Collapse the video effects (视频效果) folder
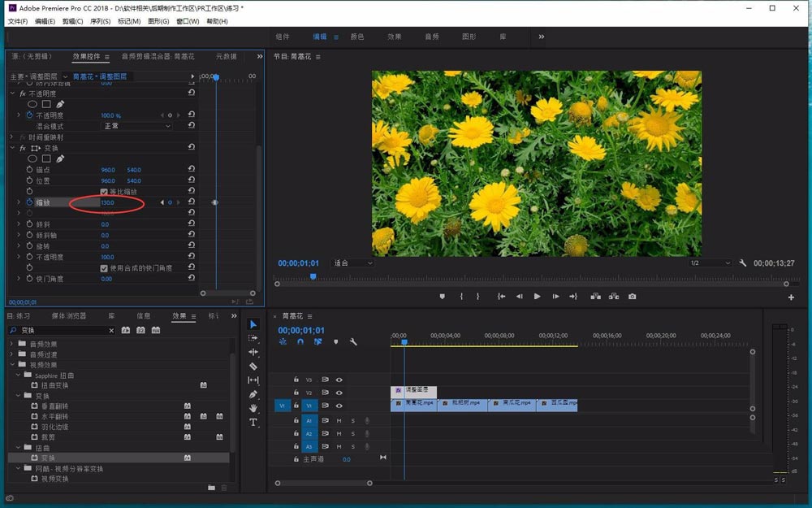The height and width of the screenshot is (508, 812). (x=12, y=365)
